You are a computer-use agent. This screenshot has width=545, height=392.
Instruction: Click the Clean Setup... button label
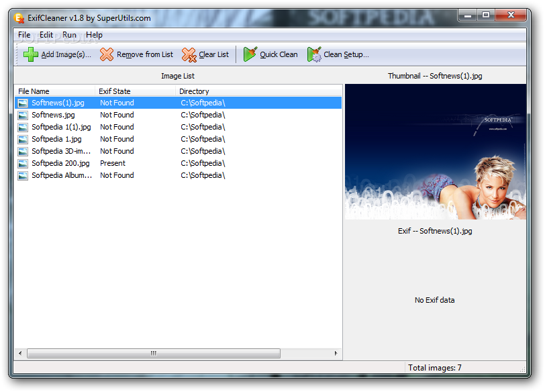point(346,54)
